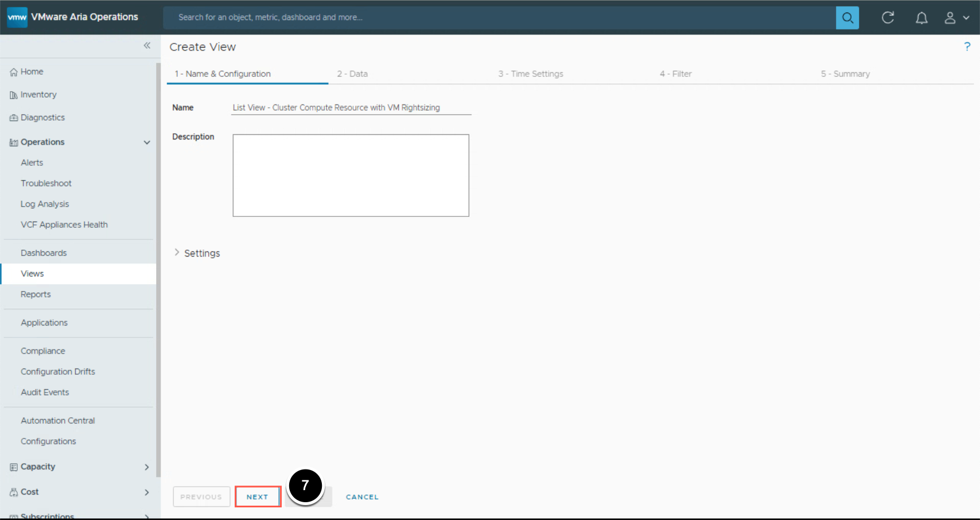This screenshot has width=980, height=520.
Task: Open Inventory from the sidebar
Action: [x=38, y=95]
